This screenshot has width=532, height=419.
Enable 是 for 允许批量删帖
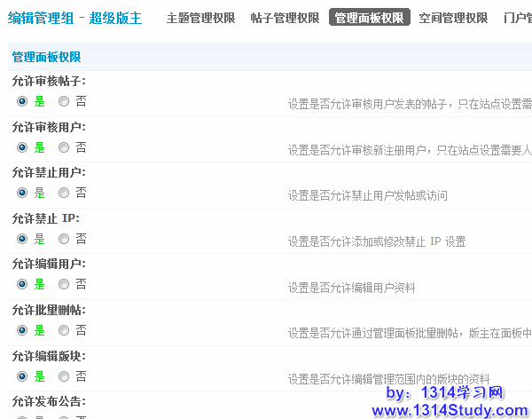pos(22,330)
